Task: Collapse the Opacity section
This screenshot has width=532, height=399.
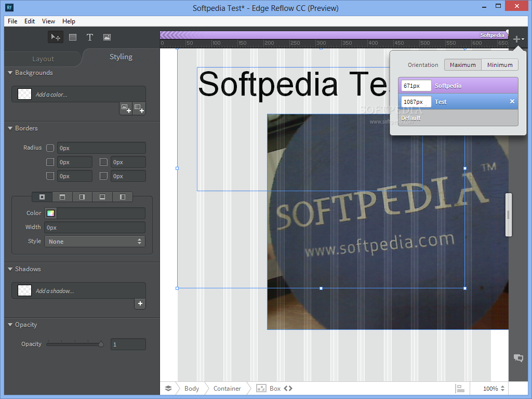Action: pos(10,325)
